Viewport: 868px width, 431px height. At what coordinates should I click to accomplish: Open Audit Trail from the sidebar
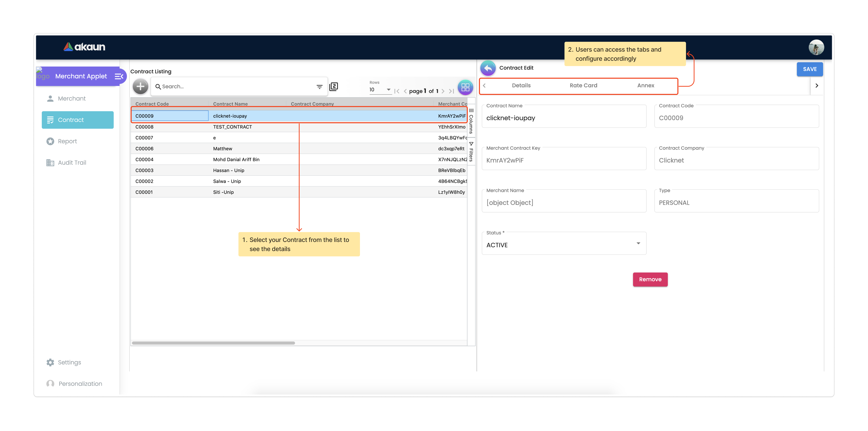[72, 163]
